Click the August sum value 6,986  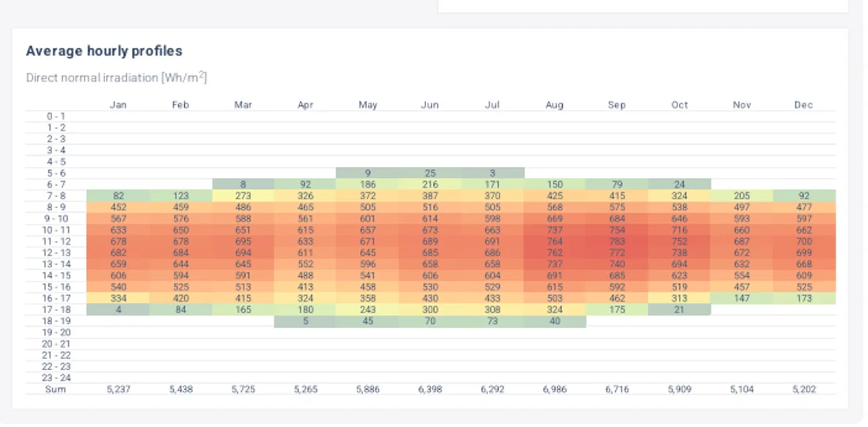click(x=554, y=389)
